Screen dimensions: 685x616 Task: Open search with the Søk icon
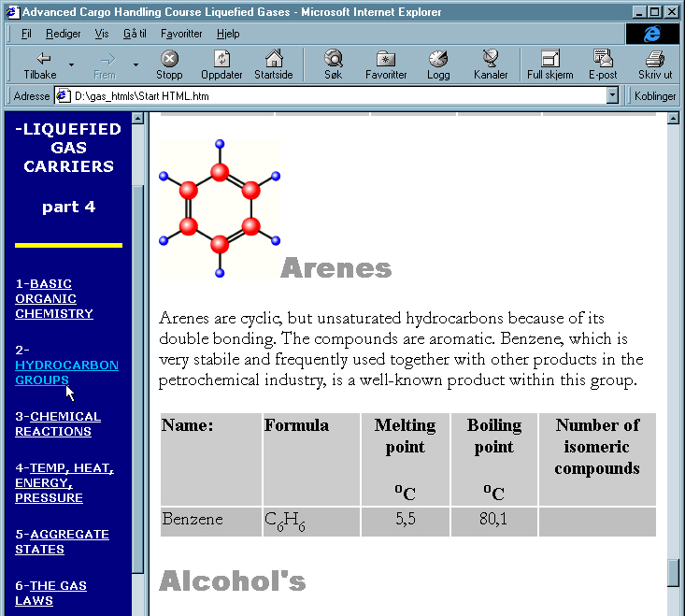333,64
